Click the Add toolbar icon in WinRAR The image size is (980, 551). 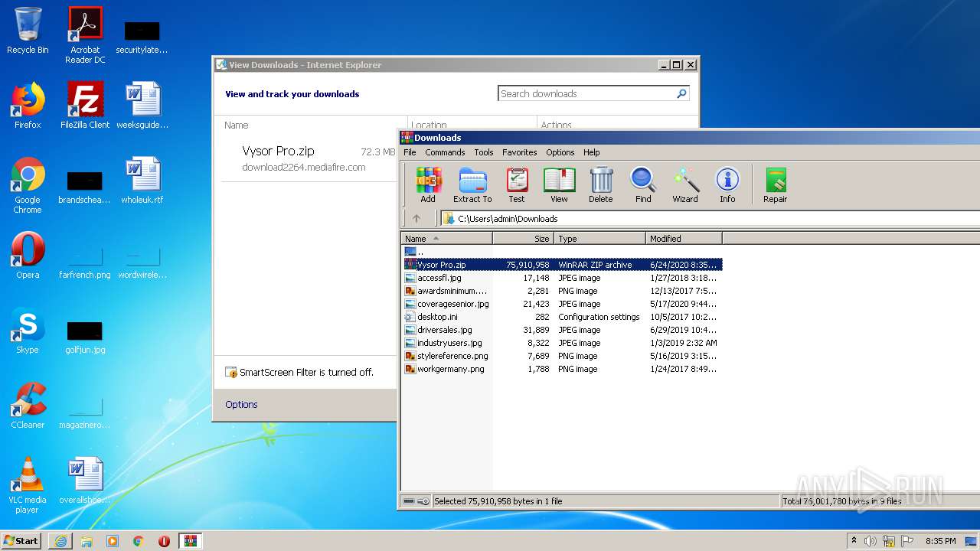[428, 185]
